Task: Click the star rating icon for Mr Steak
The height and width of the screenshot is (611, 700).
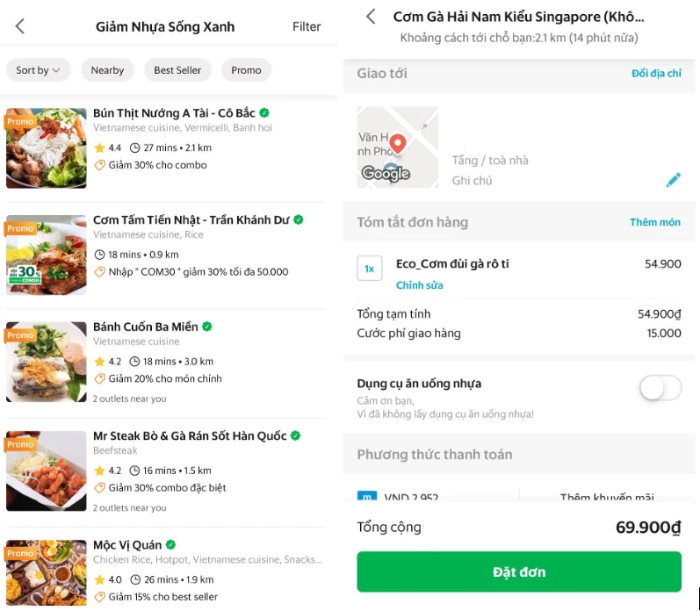Action: pos(99,471)
